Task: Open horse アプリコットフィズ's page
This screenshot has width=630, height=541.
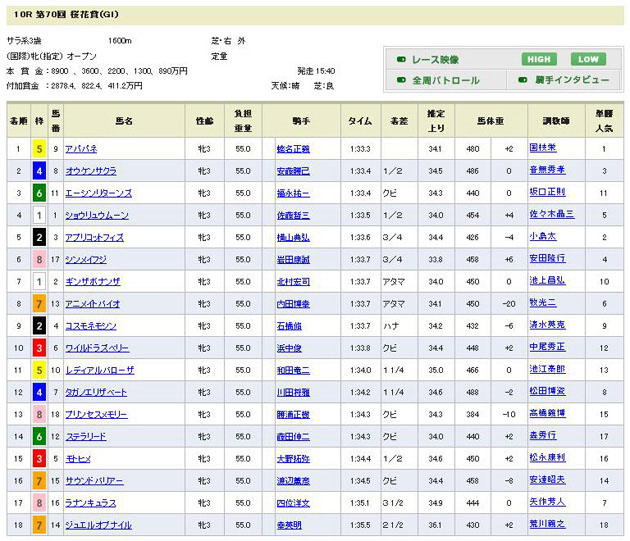Action: pyautogui.click(x=96, y=237)
